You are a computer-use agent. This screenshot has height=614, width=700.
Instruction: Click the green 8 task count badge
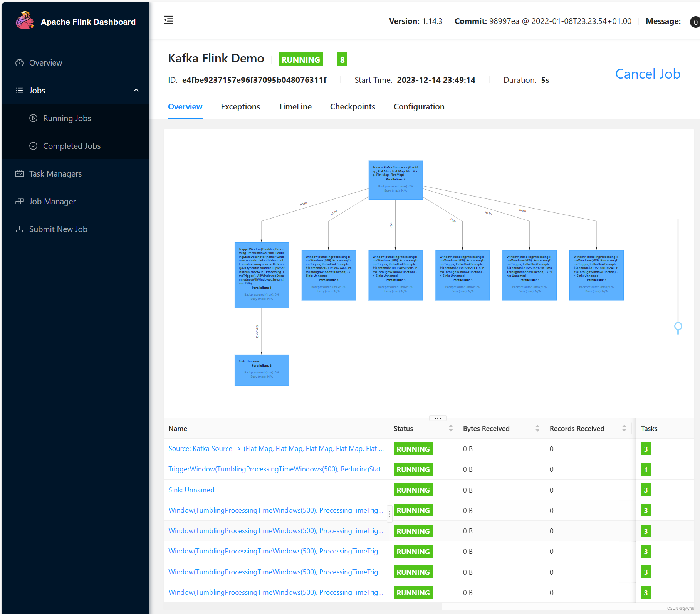pyautogui.click(x=342, y=59)
